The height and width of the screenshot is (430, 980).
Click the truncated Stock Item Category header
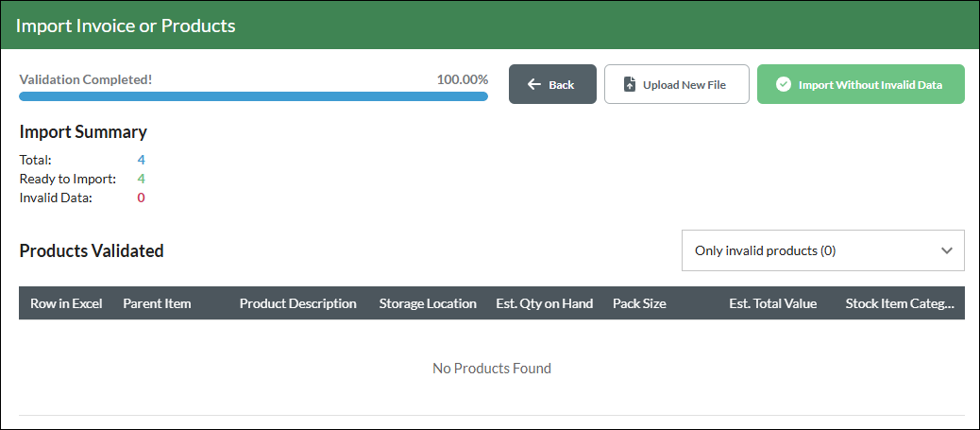coord(900,303)
